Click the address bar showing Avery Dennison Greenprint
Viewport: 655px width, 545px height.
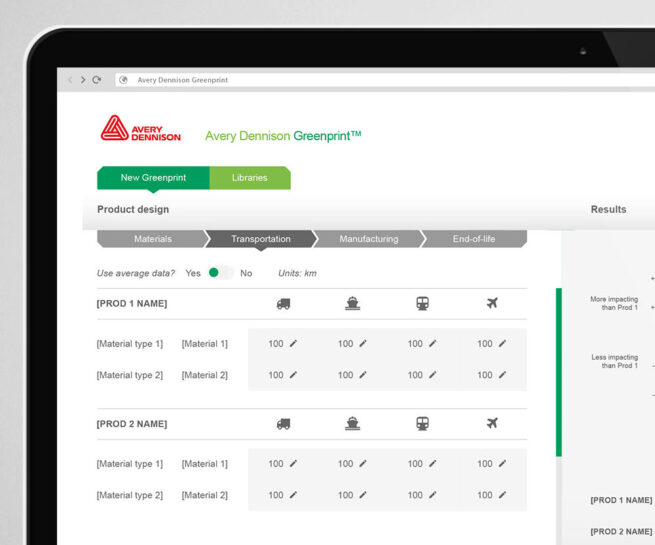384,80
